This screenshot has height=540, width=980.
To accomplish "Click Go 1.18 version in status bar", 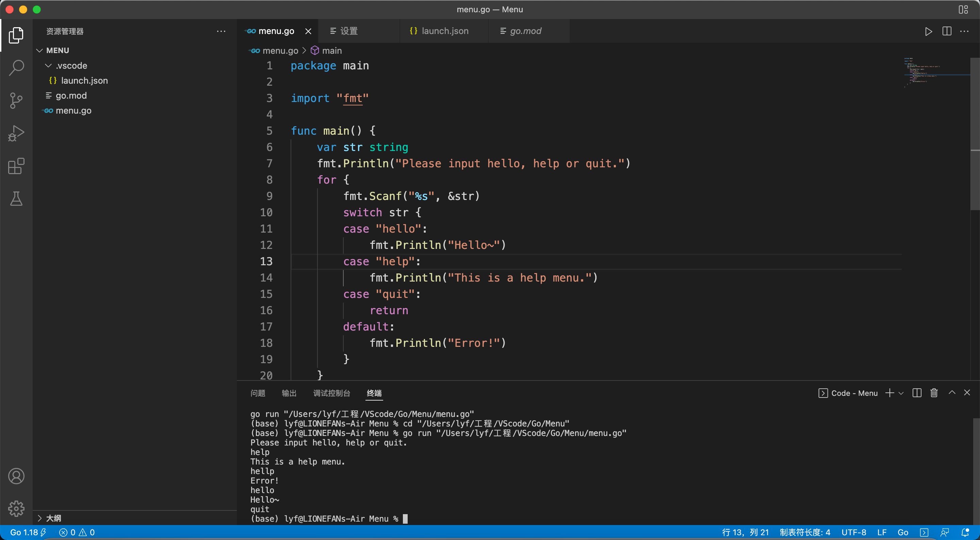I will (28, 533).
